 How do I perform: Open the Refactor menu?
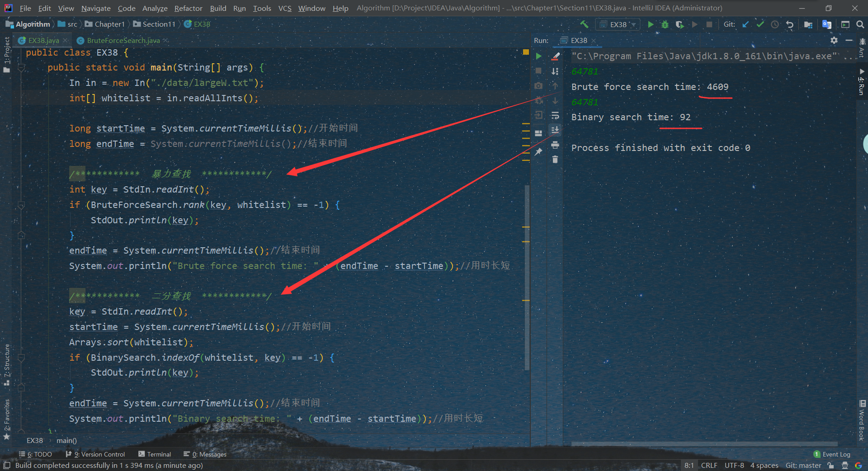(x=188, y=8)
